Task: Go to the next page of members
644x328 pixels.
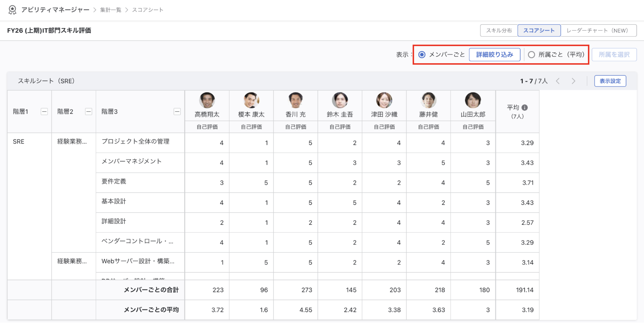Action: [x=574, y=81]
